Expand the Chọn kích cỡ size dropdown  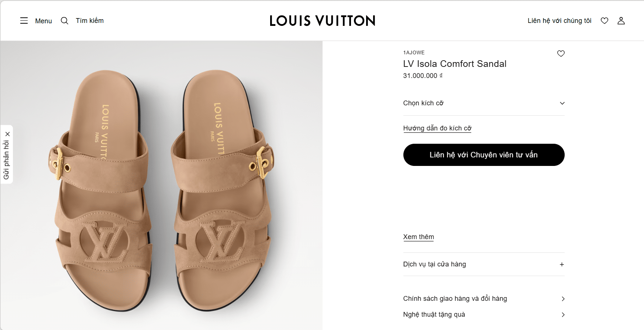coord(483,103)
